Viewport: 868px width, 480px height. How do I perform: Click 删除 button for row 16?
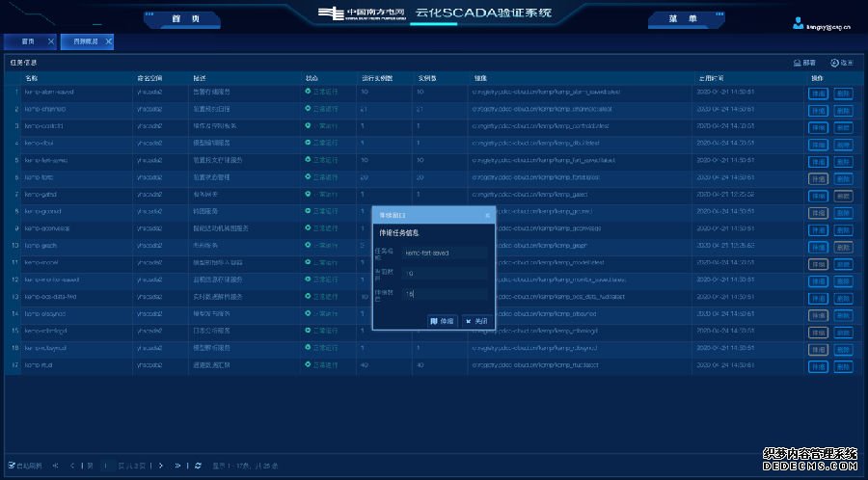pos(843,350)
